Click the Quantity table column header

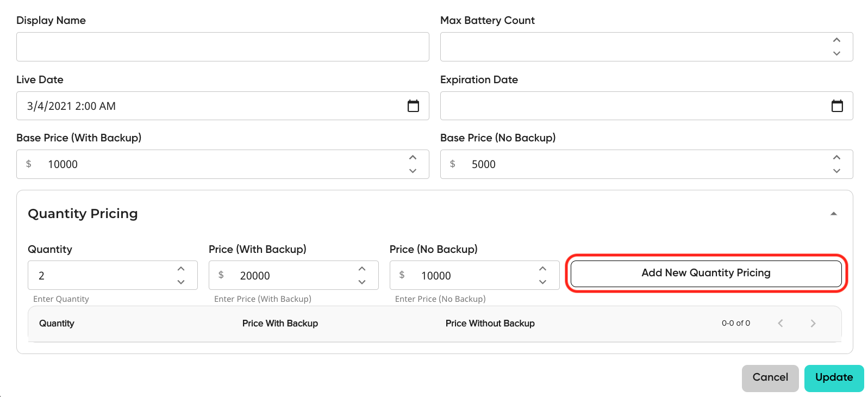tap(57, 324)
